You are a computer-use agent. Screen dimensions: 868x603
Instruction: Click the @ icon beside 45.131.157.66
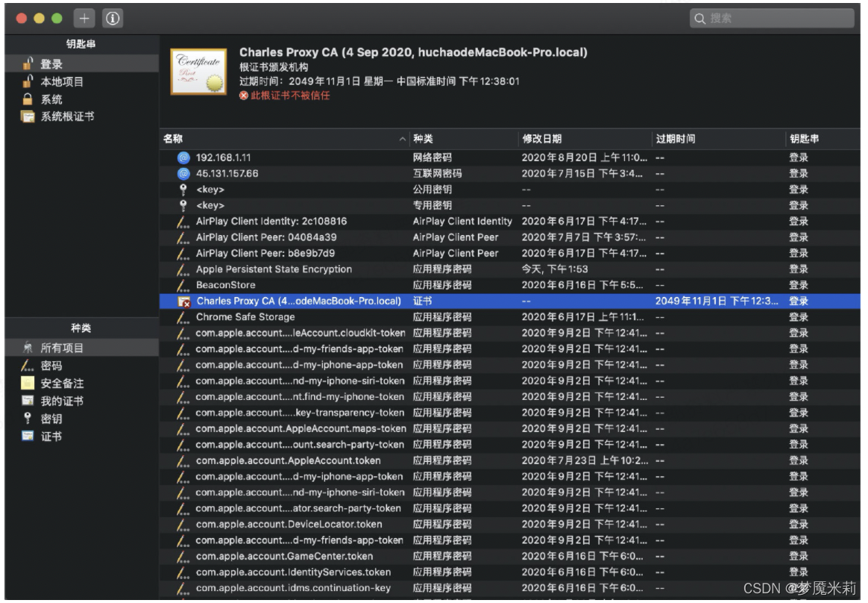[183, 173]
